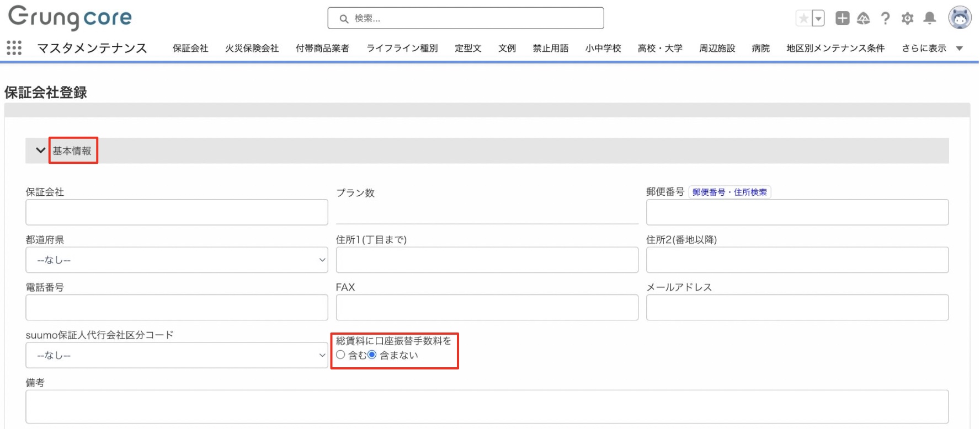980x429 pixels.
Task: Open the 都道府県 dropdown
Action: coord(177,260)
